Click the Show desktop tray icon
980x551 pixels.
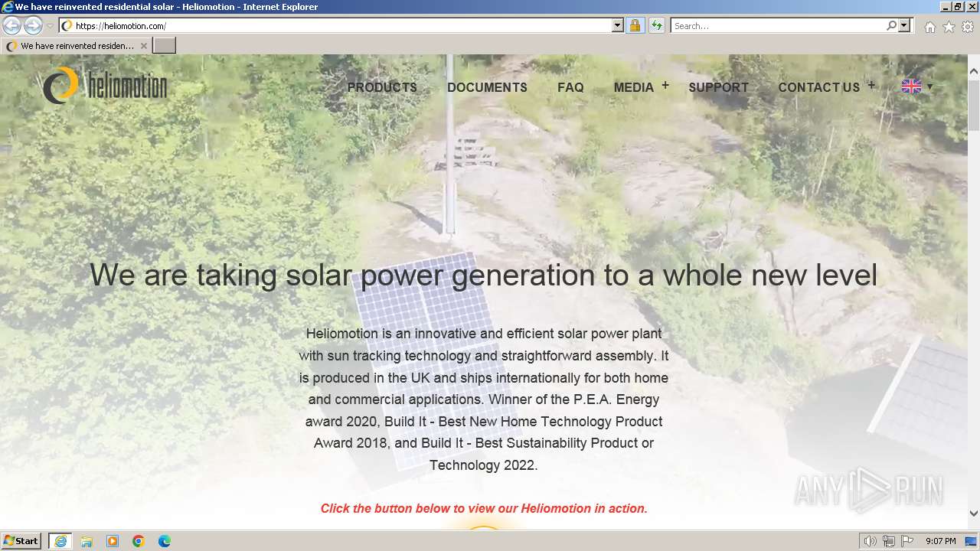point(972,541)
